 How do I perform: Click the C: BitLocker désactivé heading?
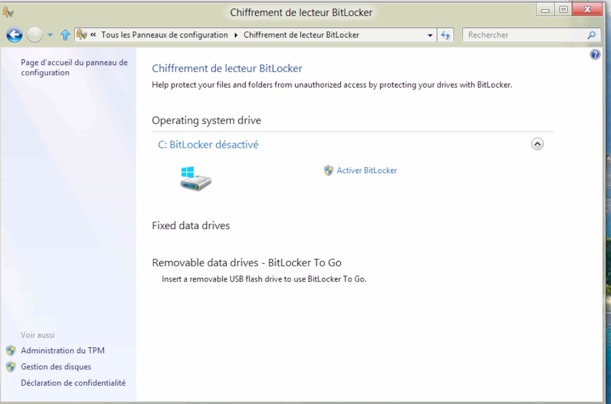(208, 145)
